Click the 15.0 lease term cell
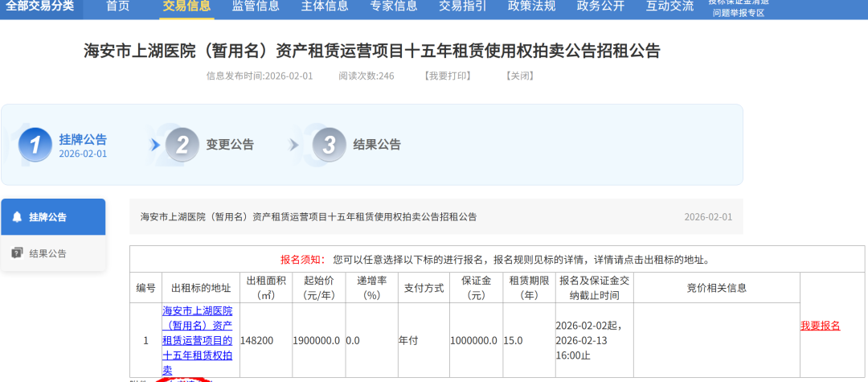Viewport: 868px width, 382px height. click(529, 340)
